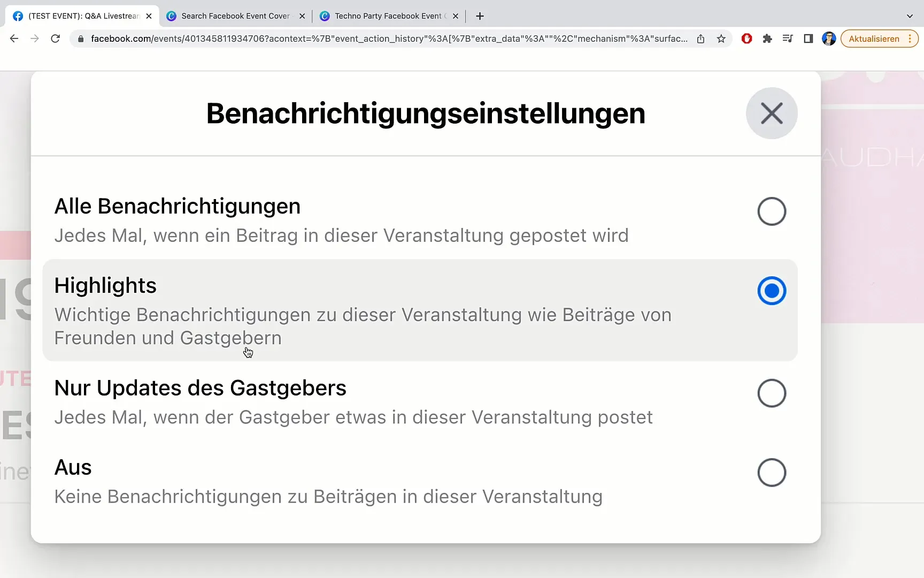Close the Search Facebook Event Cover tab
Screen dimensions: 924x578
coord(302,16)
